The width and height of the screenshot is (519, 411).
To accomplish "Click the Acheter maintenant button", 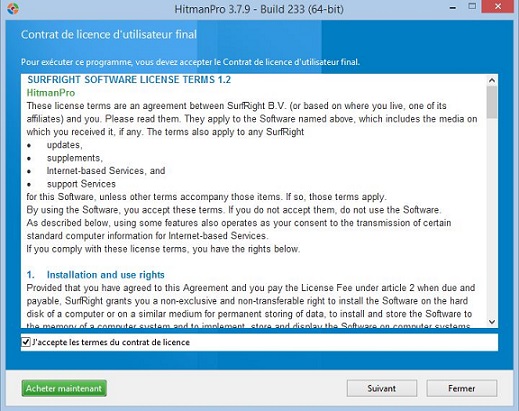I will point(64,388).
